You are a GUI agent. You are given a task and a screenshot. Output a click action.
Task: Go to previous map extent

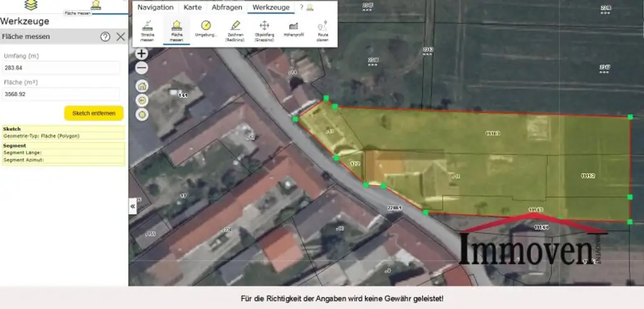[142, 100]
